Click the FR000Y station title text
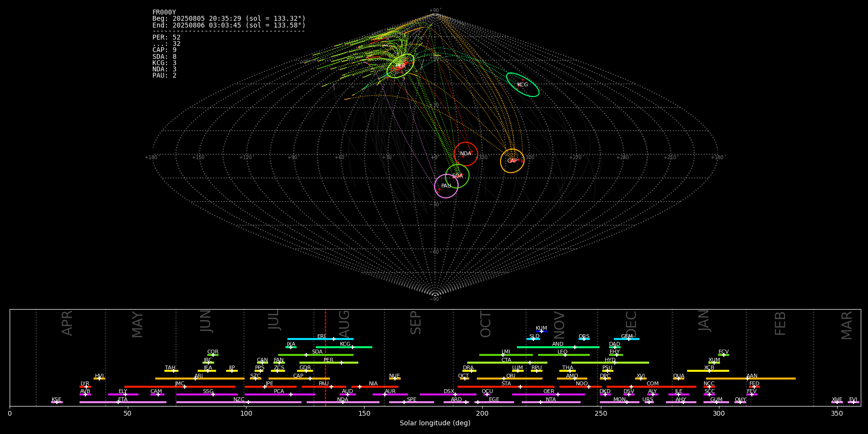Image resolution: width=868 pixels, height=434 pixels. click(x=164, y=13)
